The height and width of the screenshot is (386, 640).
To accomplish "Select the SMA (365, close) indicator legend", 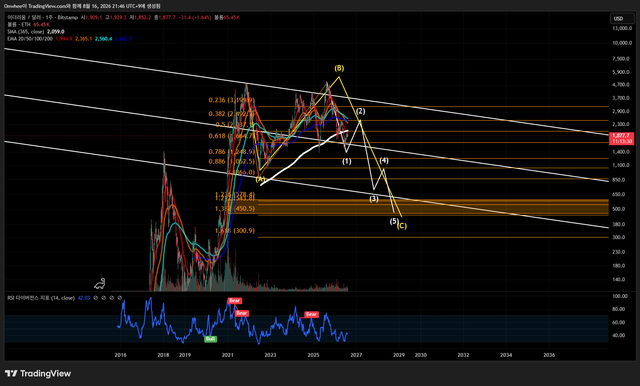I will click(x=25, y=31).
